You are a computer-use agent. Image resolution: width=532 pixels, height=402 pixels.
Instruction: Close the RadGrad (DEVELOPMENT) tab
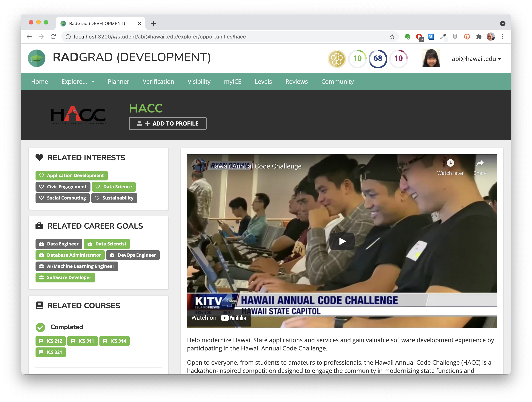139,24
